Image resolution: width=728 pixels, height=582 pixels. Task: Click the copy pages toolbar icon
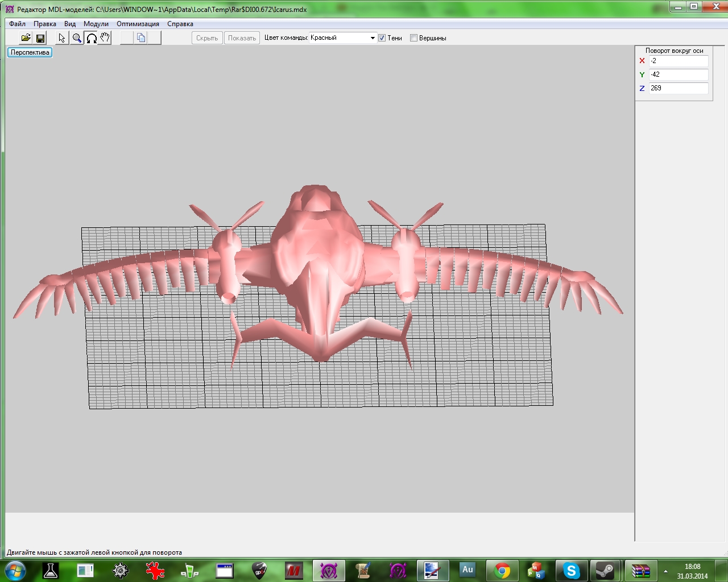pos(141,38)
